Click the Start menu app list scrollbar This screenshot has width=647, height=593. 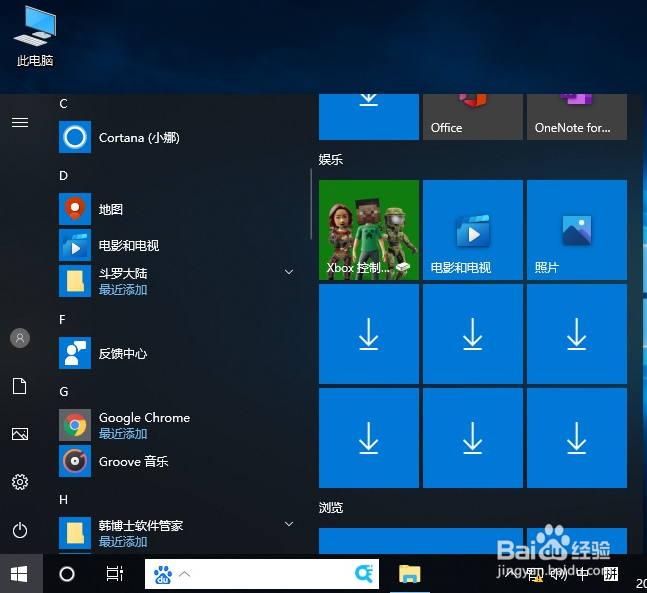coord(311,203)
